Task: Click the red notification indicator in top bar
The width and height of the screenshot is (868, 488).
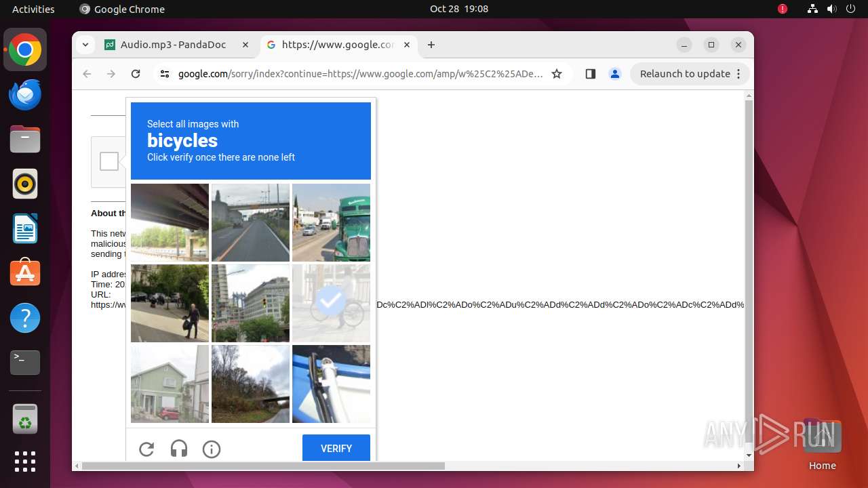Action: coord(783,9)
